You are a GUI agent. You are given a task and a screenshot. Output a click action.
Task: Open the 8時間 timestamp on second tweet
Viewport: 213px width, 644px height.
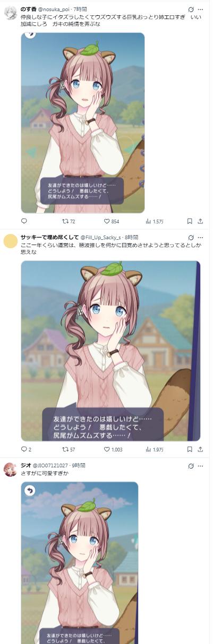(131, 237)
